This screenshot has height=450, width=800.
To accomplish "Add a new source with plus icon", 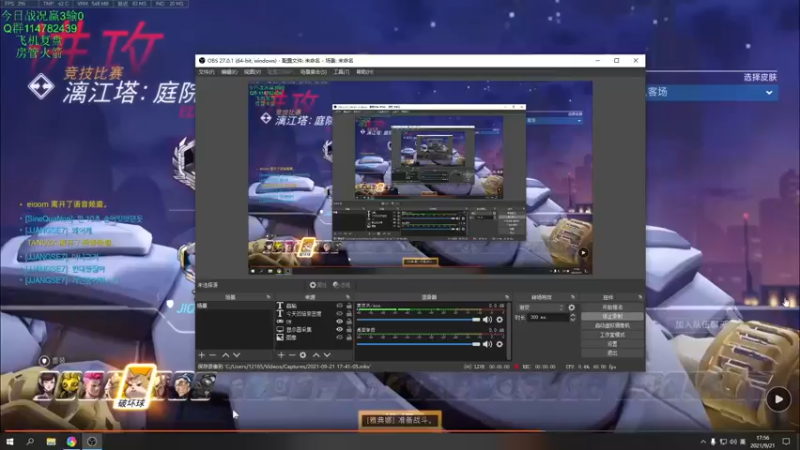I will pyautogui.click(x=281, y=355).
